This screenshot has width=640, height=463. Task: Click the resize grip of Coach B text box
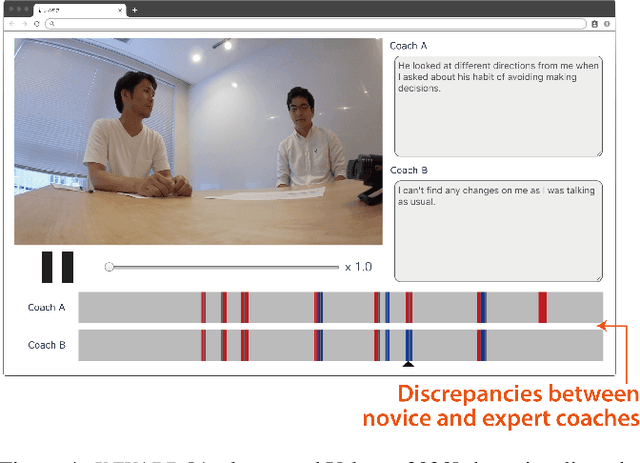pyautogui.click(x=599, y=278)
